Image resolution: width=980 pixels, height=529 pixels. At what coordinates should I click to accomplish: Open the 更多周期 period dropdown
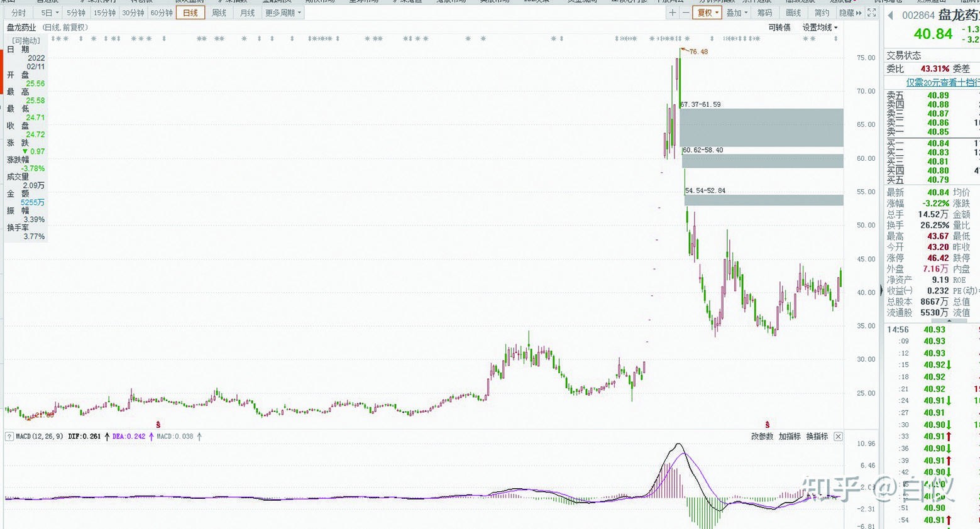[282, 13]
